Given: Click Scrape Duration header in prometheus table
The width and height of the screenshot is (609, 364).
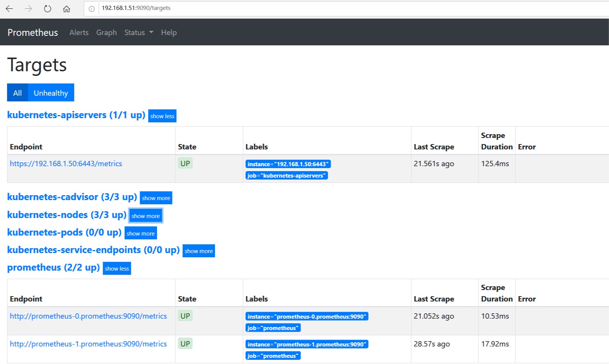Looking at the screenshot, I should click(x=497, y=293).
